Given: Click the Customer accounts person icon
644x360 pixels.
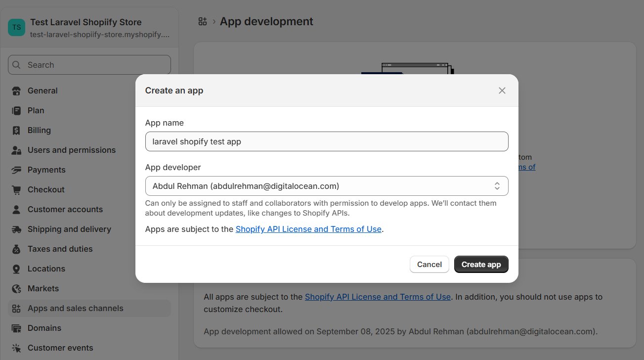Looking at the screenshot, I should (16, 210).
